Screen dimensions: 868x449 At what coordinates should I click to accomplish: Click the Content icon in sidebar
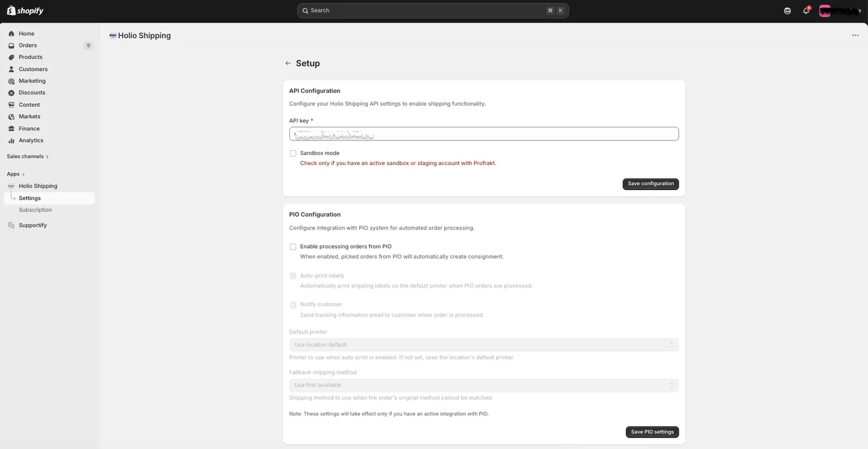click(x=11, y=105)
